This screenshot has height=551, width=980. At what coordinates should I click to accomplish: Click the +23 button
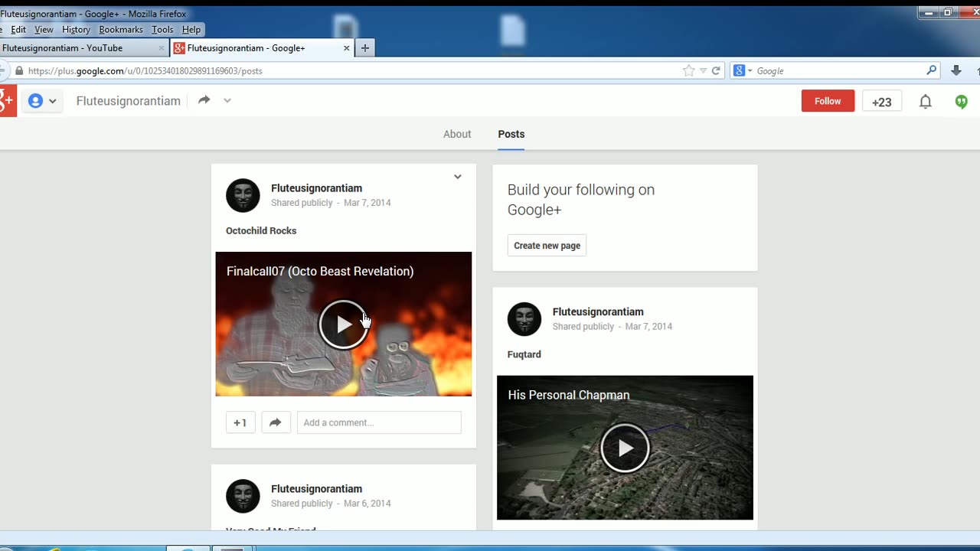click(x=882, y=101)
